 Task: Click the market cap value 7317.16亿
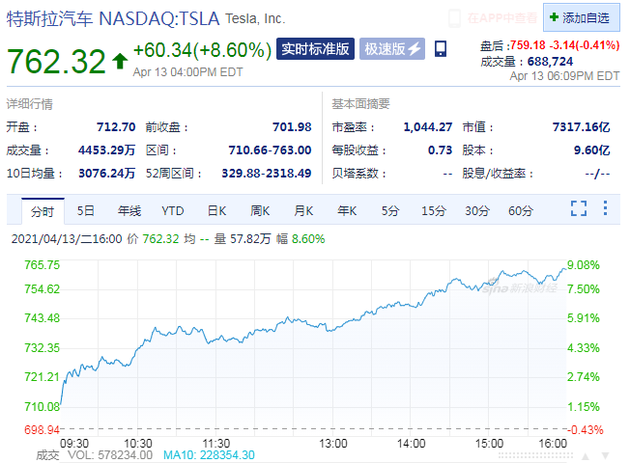point(581,127)
